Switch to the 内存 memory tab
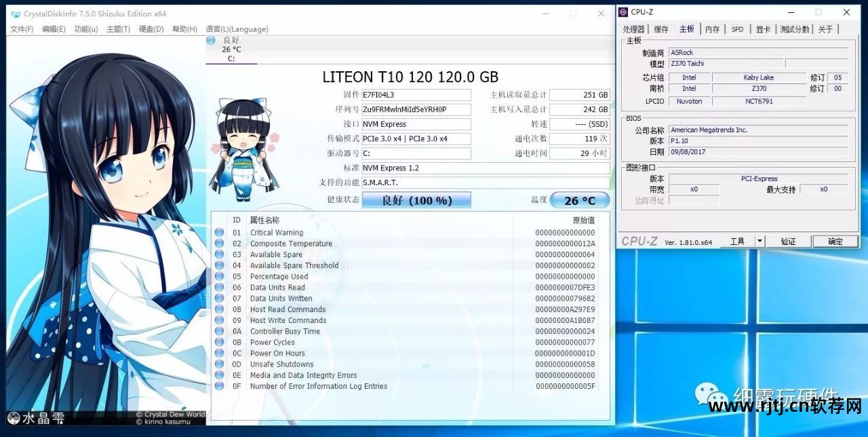Viewport: 868px width, 437px height. 712,29
